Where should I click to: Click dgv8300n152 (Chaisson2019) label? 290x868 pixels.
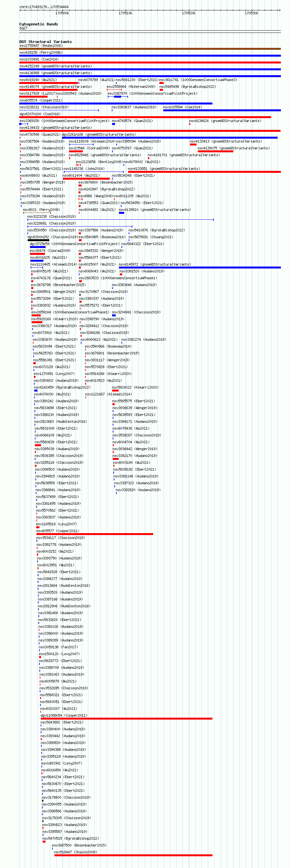tap(52, 237)
